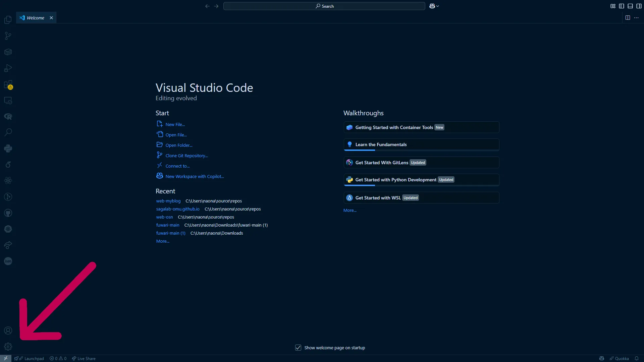This screenshot has height=362, width=644.
Task: Open the editor More Actions ellipsis menu
Action: click(636, 18)
